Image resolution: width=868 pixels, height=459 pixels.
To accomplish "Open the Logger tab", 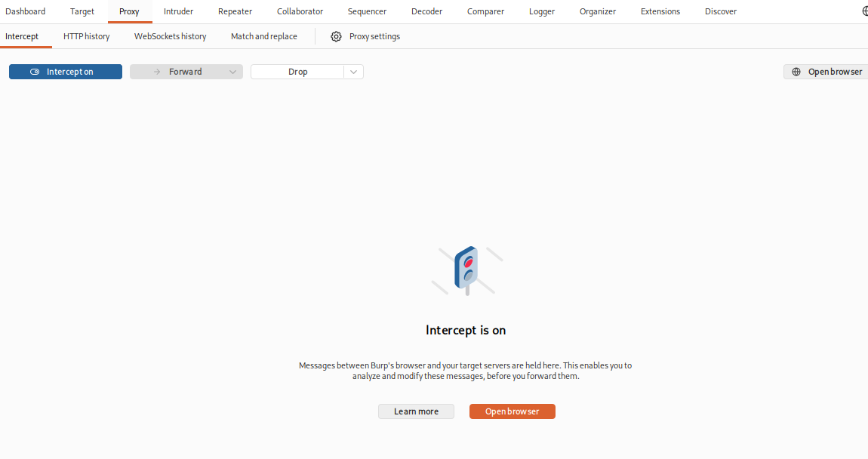I will pyautogui.click(x=541, y=11).
